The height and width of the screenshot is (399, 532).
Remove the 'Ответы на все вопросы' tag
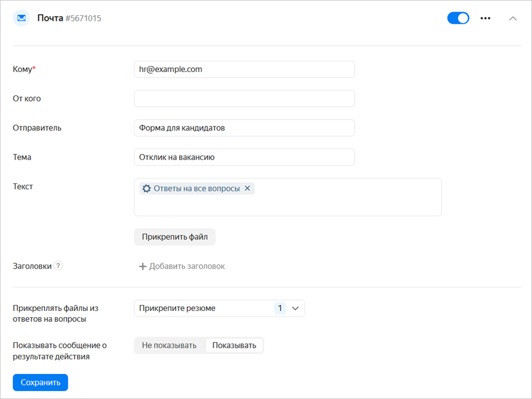(248, 189)
